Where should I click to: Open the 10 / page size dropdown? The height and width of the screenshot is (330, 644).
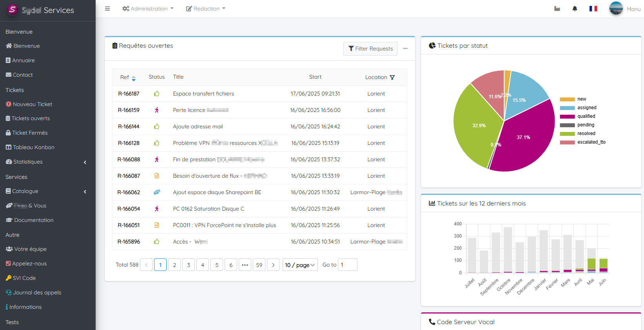[300, 265]
